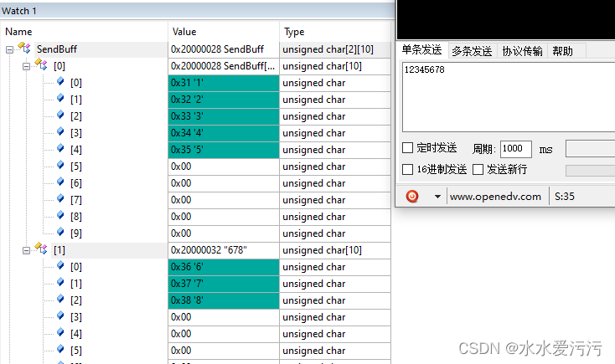The height and width of the screenshot is (364, 615).
Task: Enable the 定时发送 timed send checkbox
Action: (407, 148)
